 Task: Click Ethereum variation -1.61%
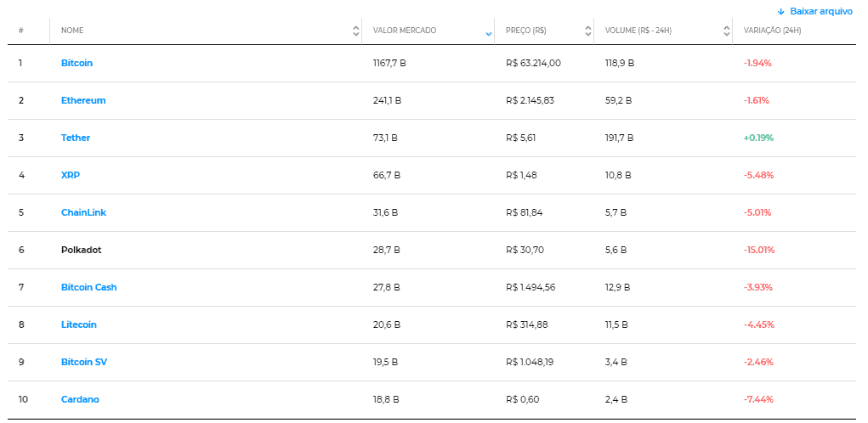[x=756, y=100]
